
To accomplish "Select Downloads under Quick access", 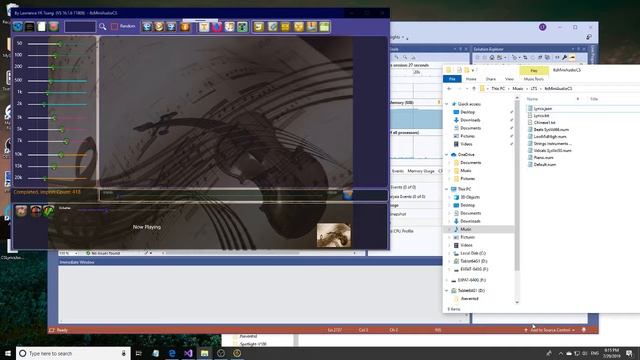I will (470, 120).
